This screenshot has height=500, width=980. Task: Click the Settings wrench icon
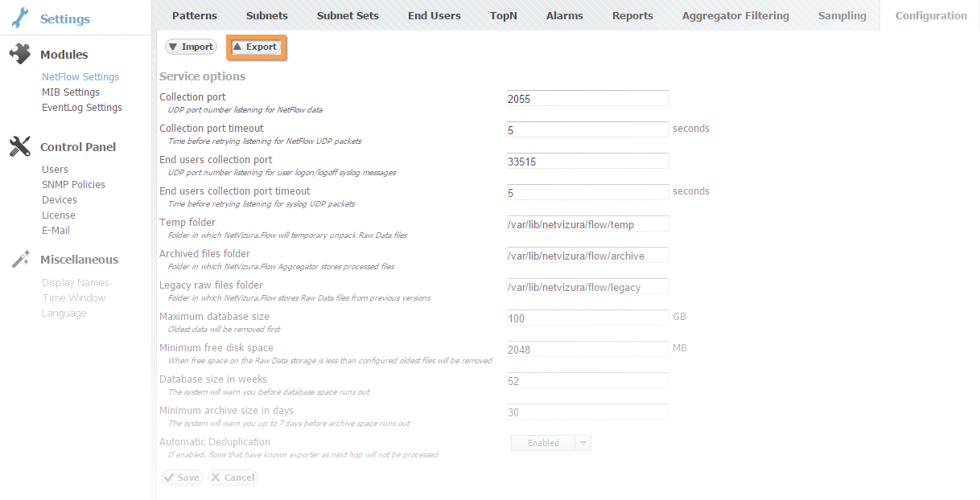tap(20, 18)
